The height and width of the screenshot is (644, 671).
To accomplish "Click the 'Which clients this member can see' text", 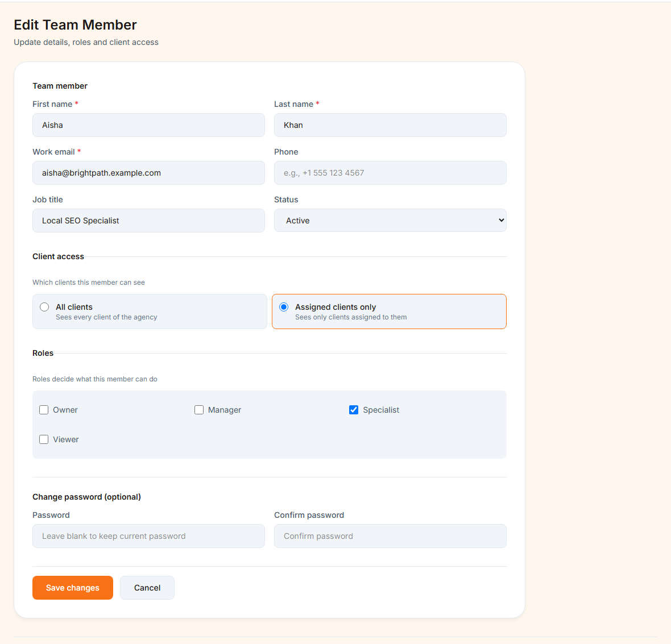I will pos(89,282).
